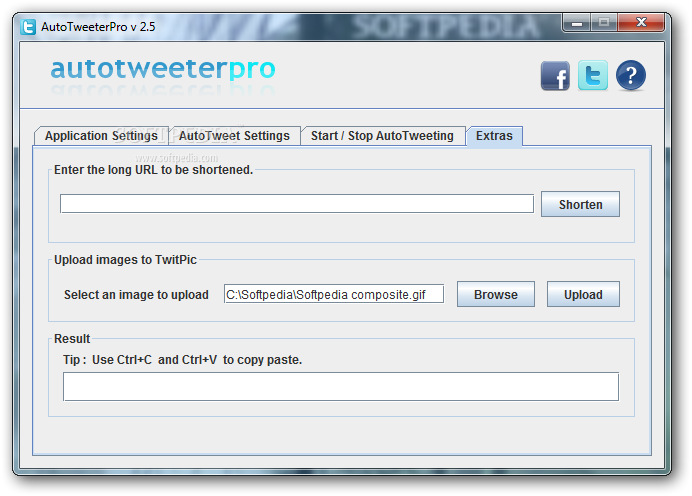Switch to AutoTweet Settings tab
The width and height of the screenshot is (692, 496).
[234, 136]
